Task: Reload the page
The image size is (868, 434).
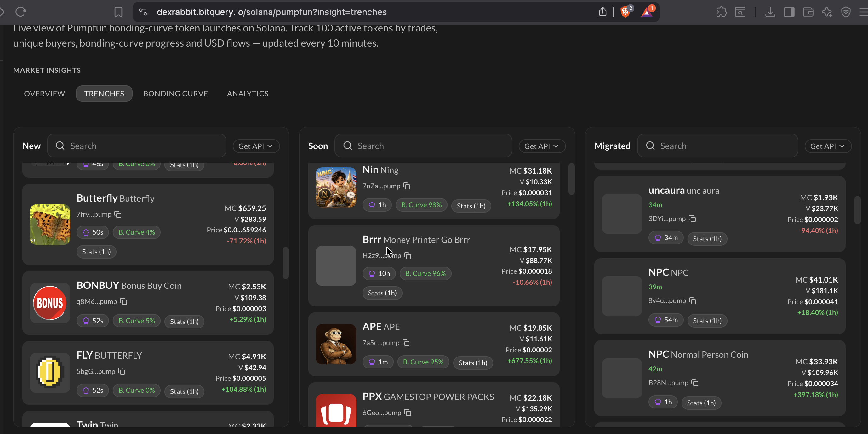Action: [x=20, y=12]
